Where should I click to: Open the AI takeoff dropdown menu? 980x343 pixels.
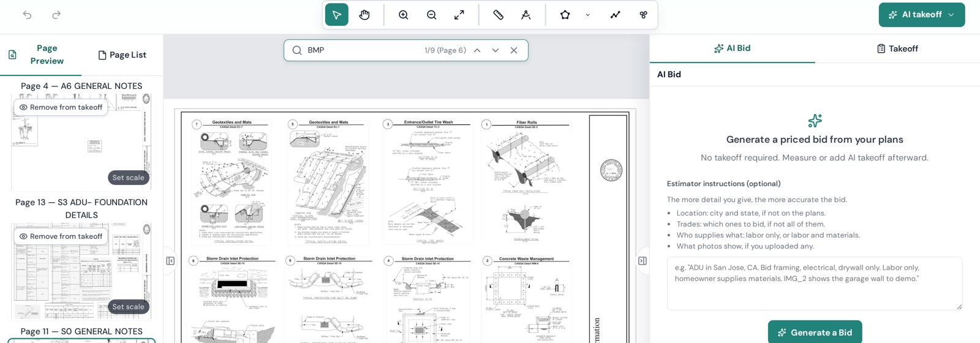[922, 15]
